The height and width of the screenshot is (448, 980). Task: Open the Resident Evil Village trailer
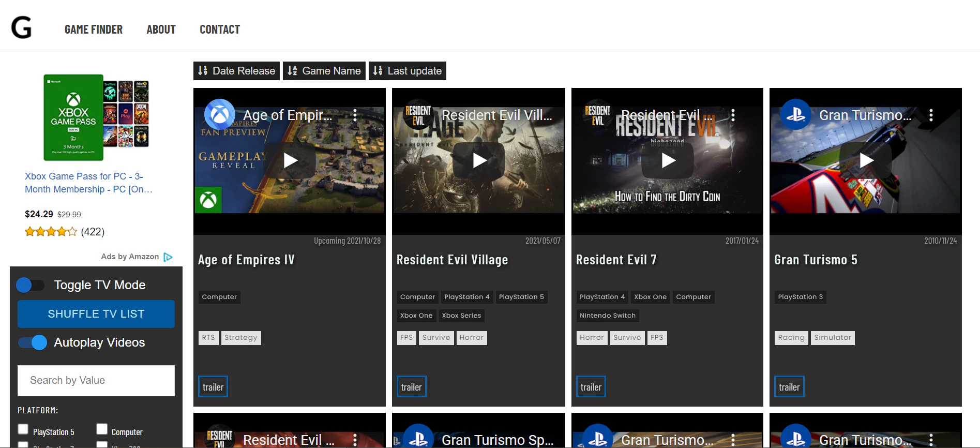pos(412,387)
